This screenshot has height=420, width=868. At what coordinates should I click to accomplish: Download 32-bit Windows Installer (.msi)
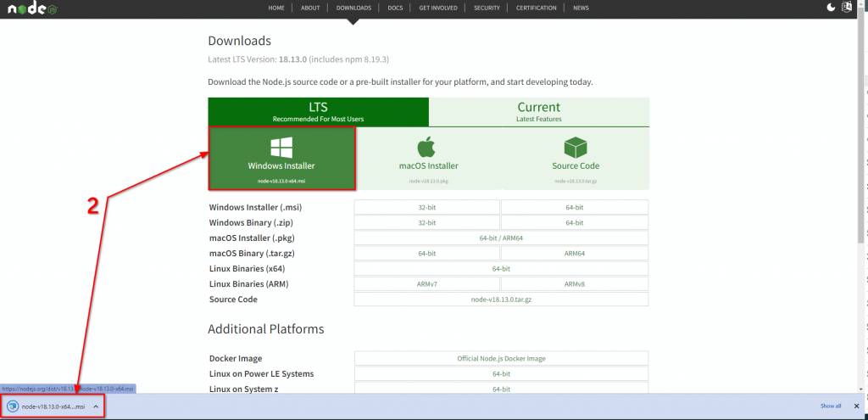click(x=427, y=207)
